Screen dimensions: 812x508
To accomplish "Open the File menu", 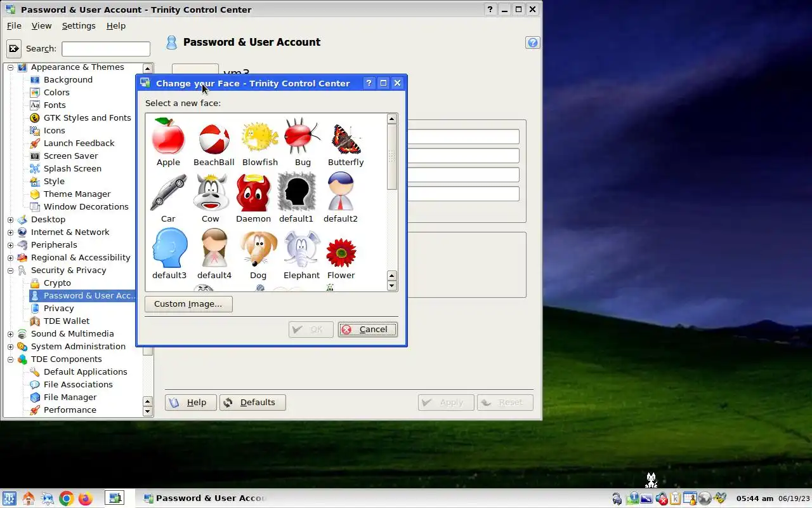I will (14, 25).
